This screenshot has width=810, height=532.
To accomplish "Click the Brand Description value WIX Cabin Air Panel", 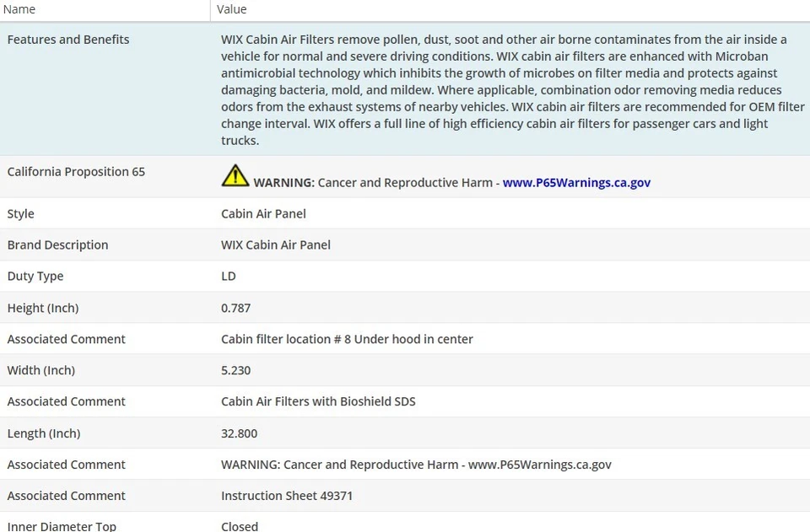I will pos(276,245).
